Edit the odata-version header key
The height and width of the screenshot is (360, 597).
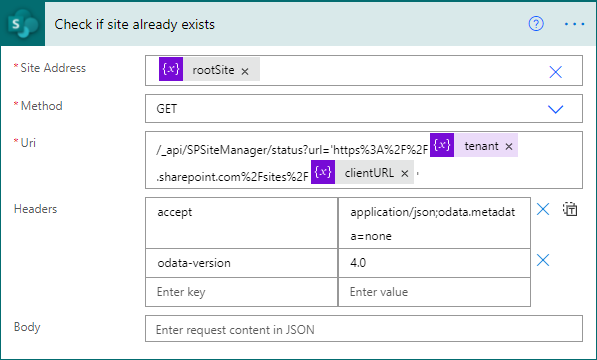point(241,263)
